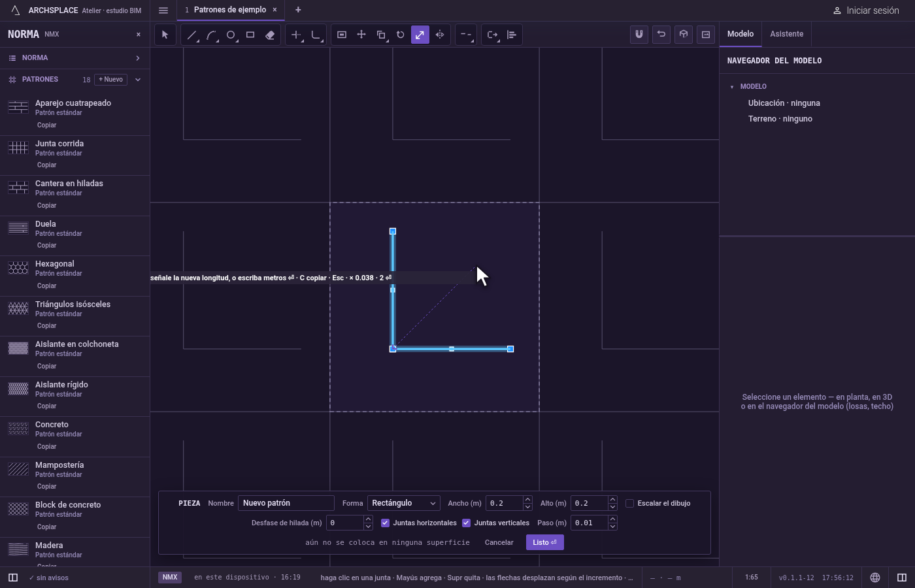This screenshot has height=588, width=915.
Task: Choose the copy/duplicate tool icon
Action: pos(381,35)
